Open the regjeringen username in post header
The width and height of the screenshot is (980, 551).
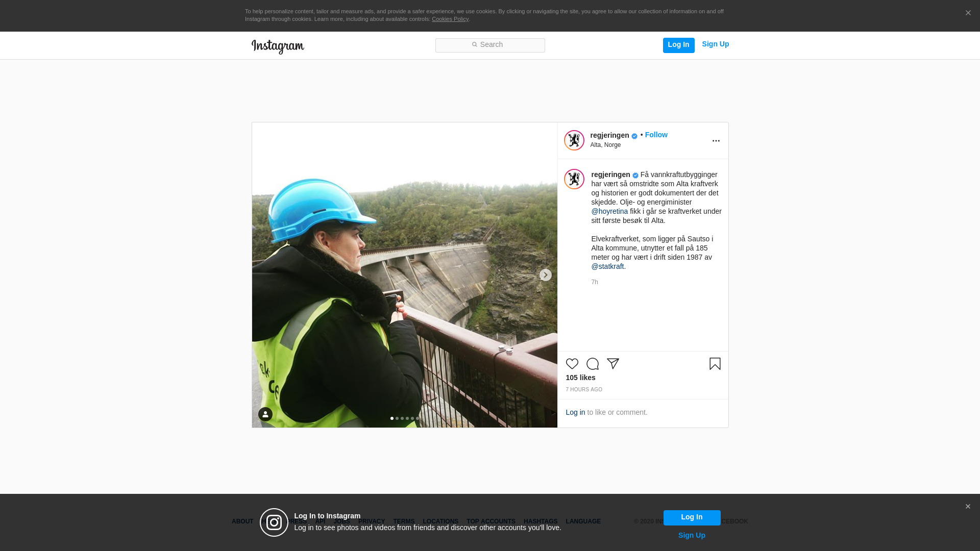click(610, 135)
